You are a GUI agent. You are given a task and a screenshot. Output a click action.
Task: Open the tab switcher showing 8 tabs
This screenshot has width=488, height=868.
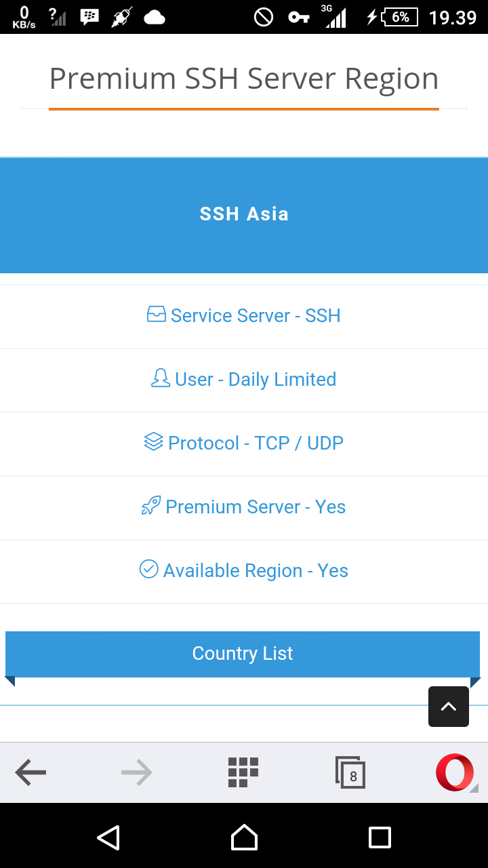point(350,772)
